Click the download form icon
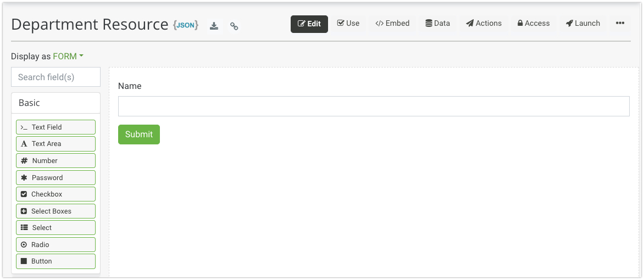This screenshot has height=280, width=644. coord(214,26)
